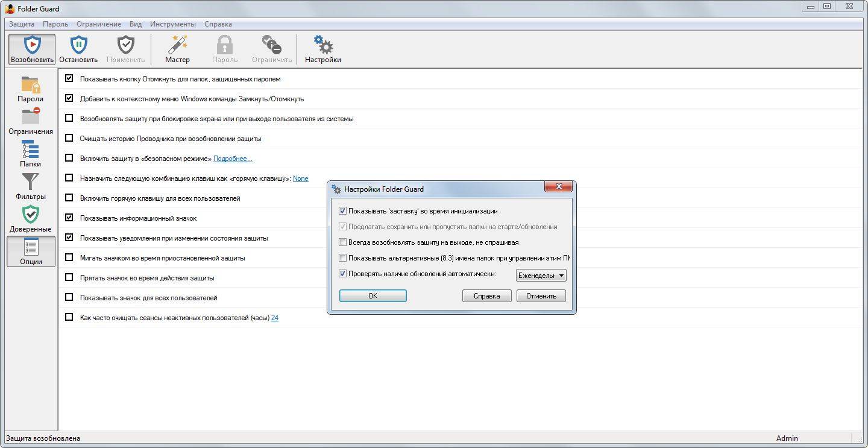Select the Опции sidebar view

tap(31, 251)
